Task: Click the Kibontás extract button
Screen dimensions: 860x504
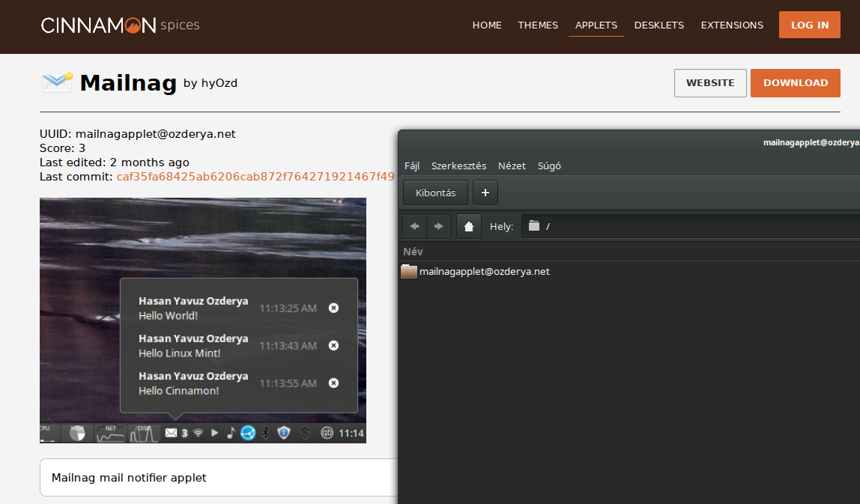Action: tap(435, 192)
